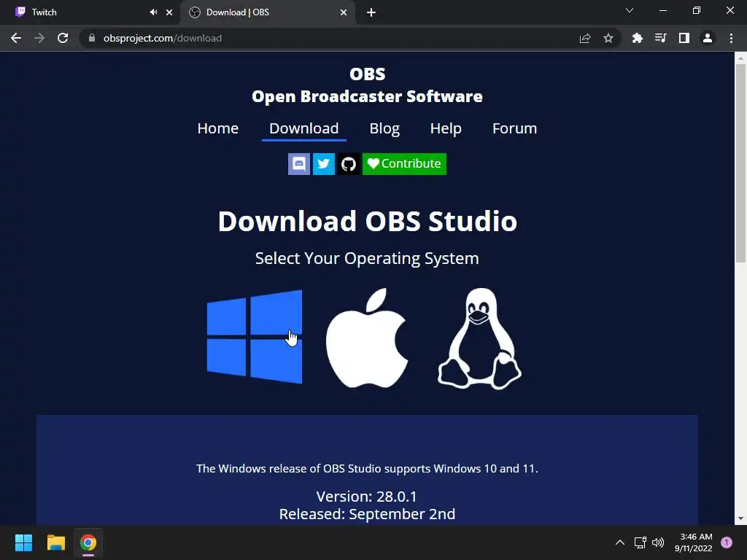Go back in browser history
This screenshot has width=747, height=560.
coord(16,38)
